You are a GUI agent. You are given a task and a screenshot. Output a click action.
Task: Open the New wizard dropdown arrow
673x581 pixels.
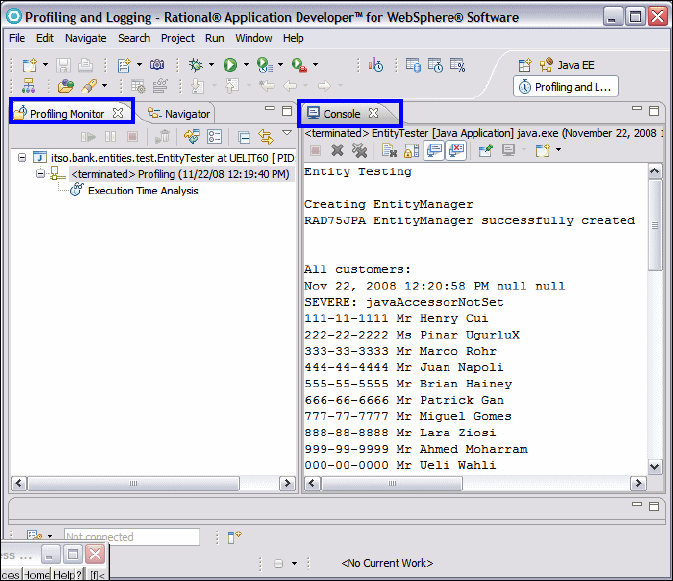[45, 65]
